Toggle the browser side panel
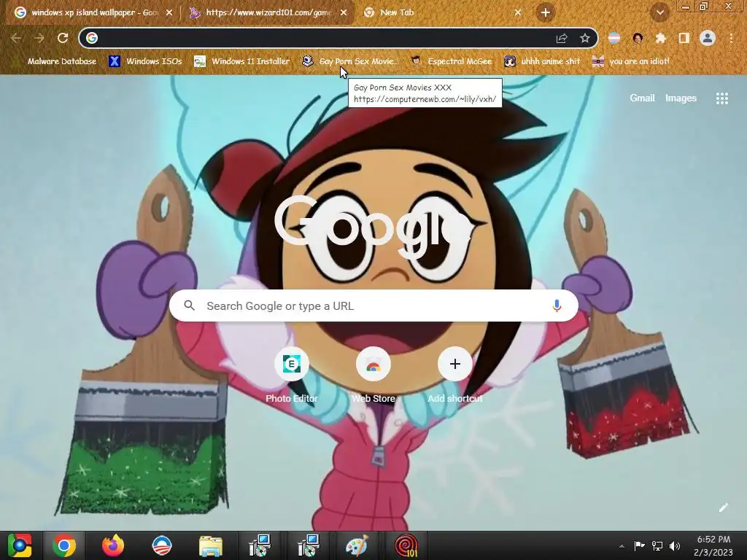Screen dimensions: 747x560 [x=684, y=38]
